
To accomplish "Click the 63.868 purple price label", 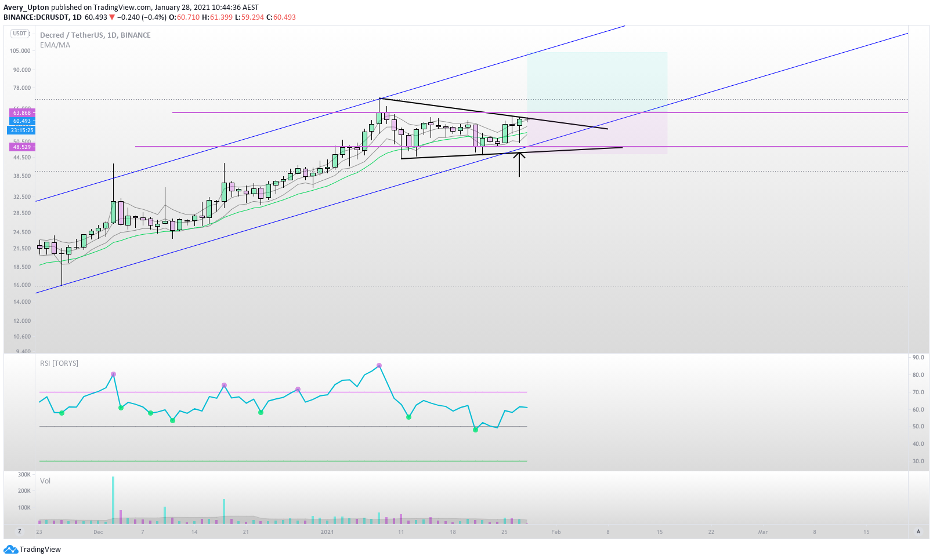I will (x=22, y=113).
